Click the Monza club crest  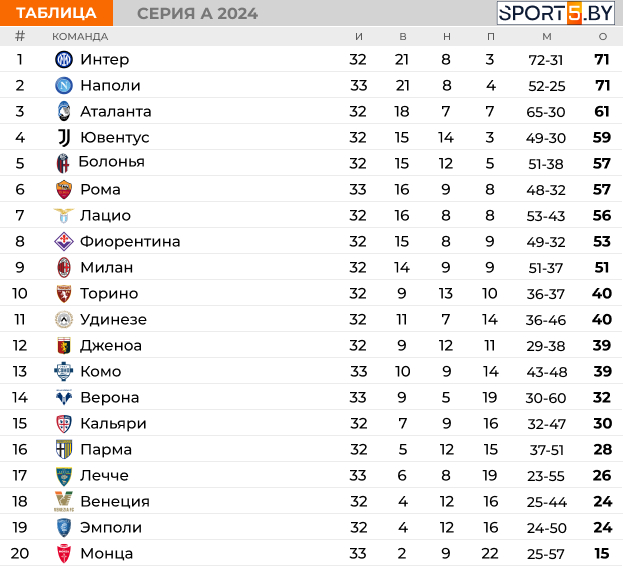64,553
